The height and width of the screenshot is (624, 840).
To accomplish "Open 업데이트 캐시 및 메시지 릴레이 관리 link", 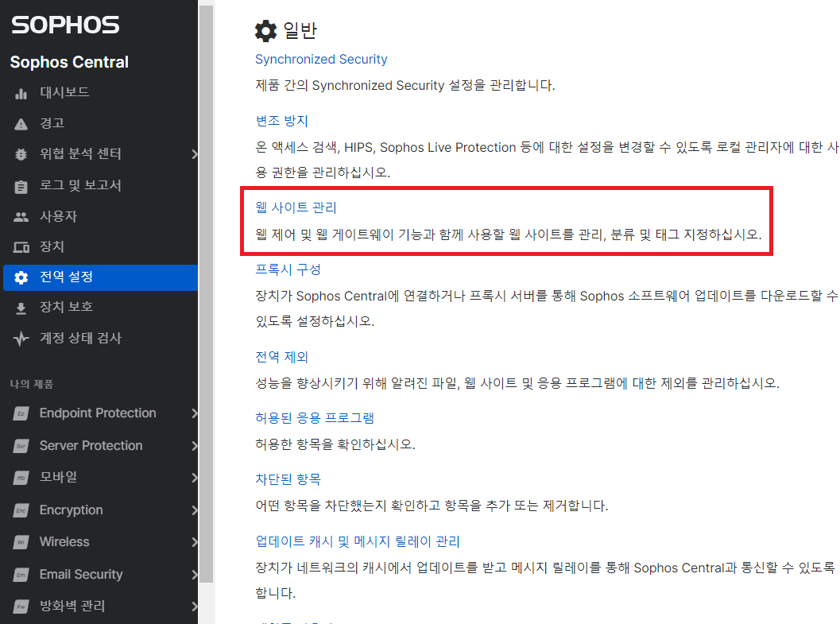I will [358, 541].
